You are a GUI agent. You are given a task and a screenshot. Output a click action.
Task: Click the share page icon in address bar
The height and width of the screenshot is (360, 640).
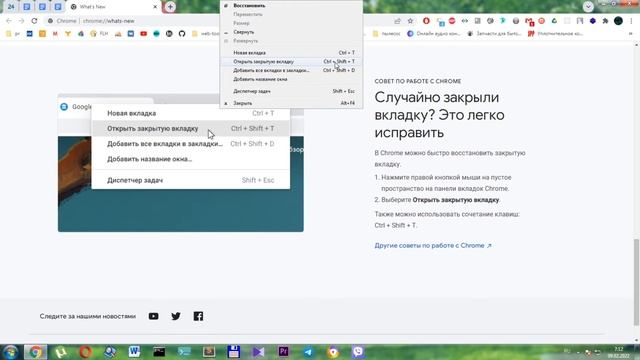coord(397,21)
